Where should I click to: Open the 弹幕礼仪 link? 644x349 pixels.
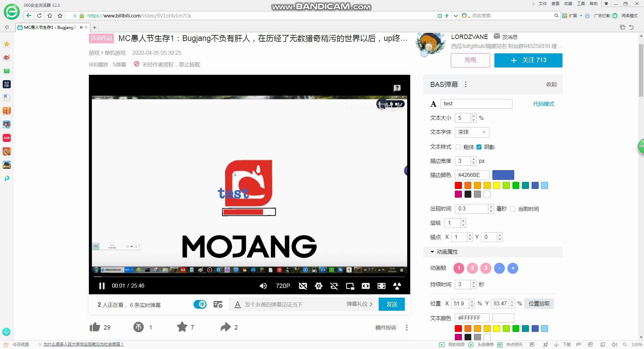coord(359,304)
